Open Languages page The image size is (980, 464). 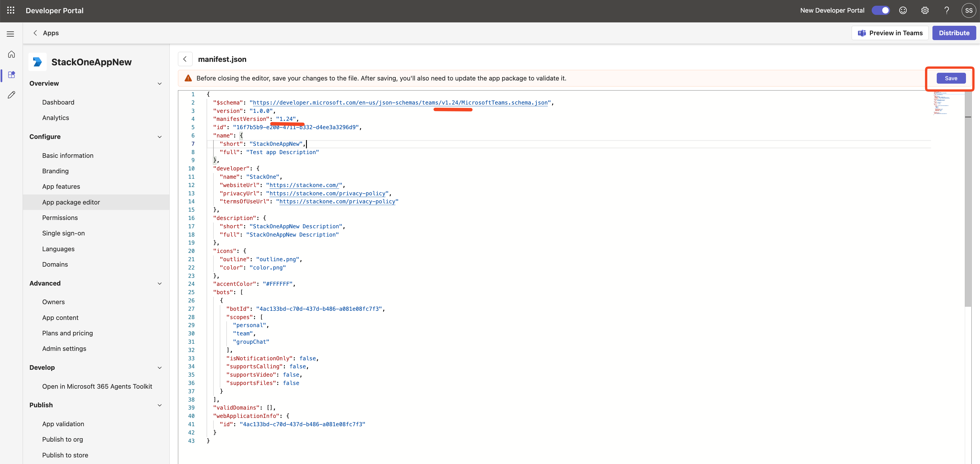click(x=58, y=249)
